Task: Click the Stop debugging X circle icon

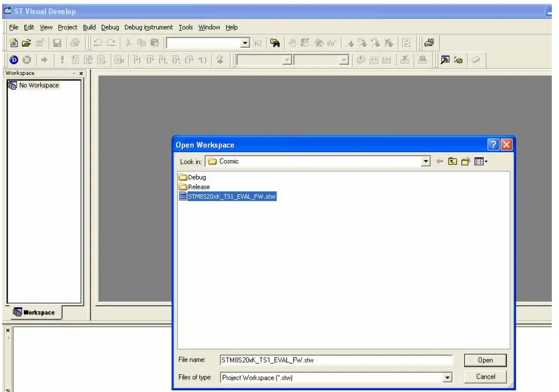Action: pyautogui.click(x=27, y=60)
